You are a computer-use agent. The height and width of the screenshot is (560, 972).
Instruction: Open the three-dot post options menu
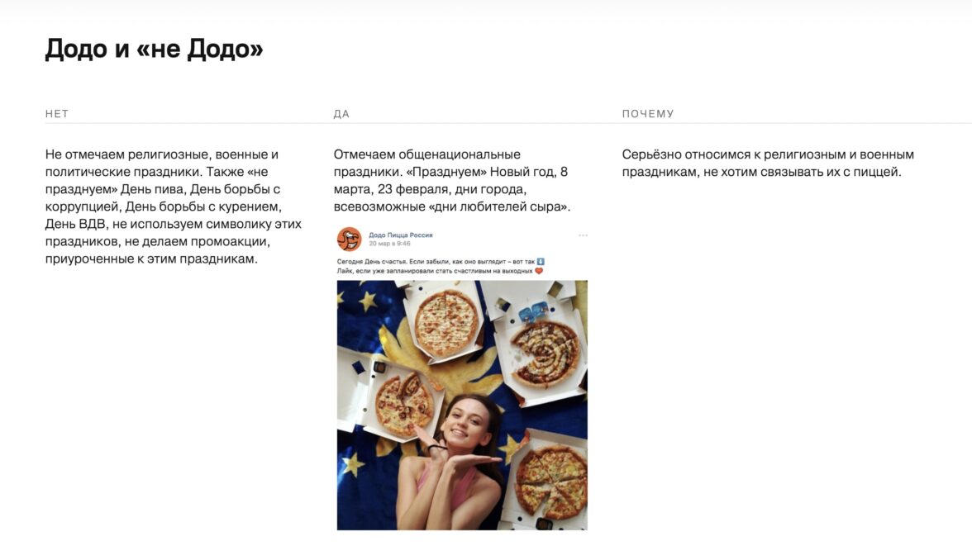point(583,235)
